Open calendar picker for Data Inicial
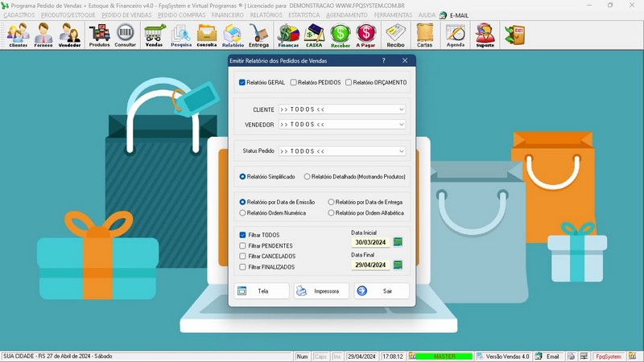Screen dimensions: 644x362 point(398,242)
